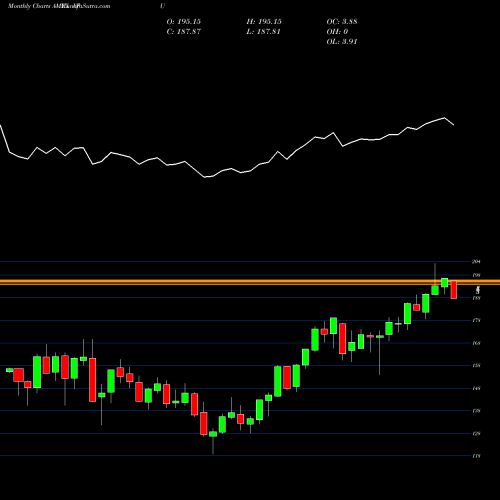Image resolution: width=500 pixels, height=500 pixels.
Task: Click the 118 price axis label
Action: tap(476, 456)
